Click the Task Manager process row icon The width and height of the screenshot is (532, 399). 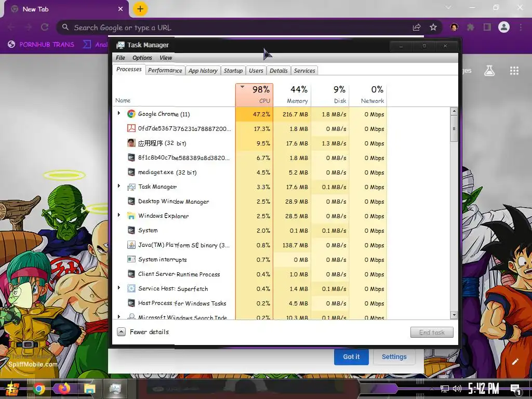(x=131, y=187)
